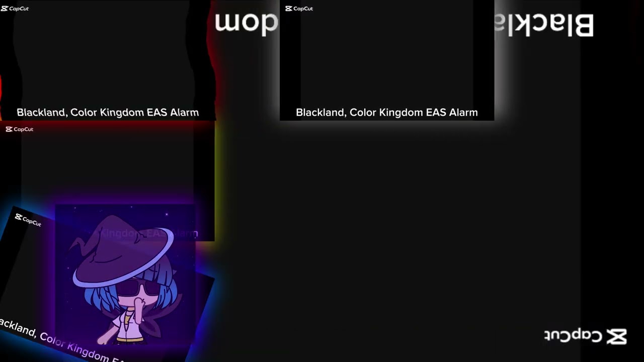Click the witch-hat character with sunglasses

pos(125,280)
